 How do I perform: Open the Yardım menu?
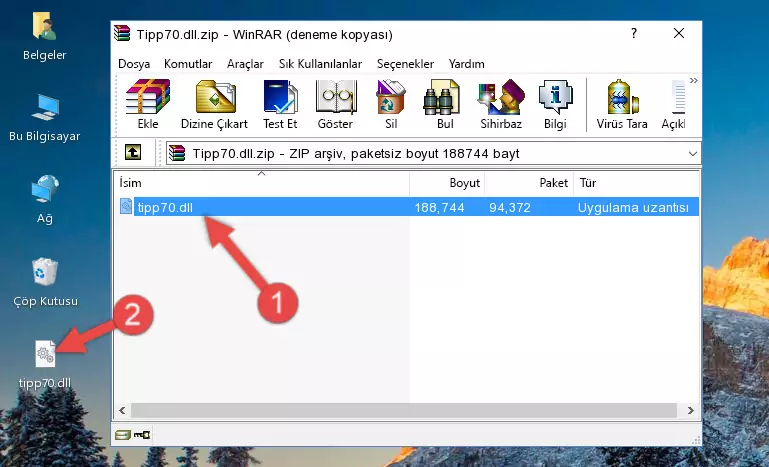(x=466, y=64)
